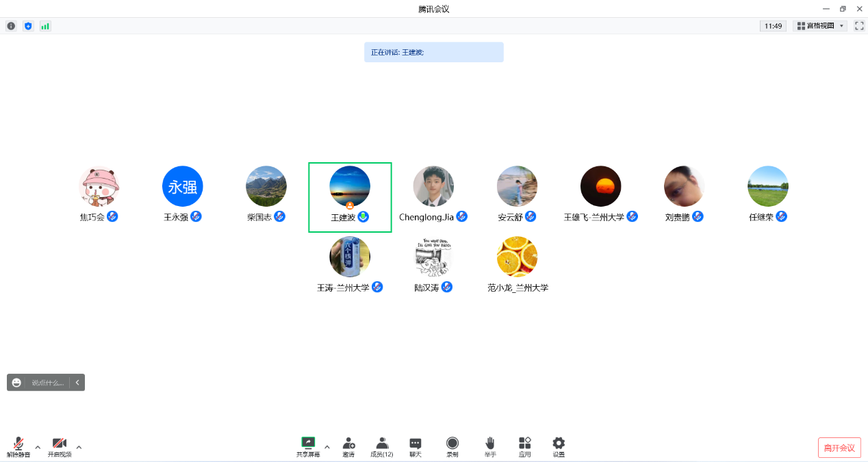Check the green network signal icon
This screenshot has height=462, width=868.
45,26
